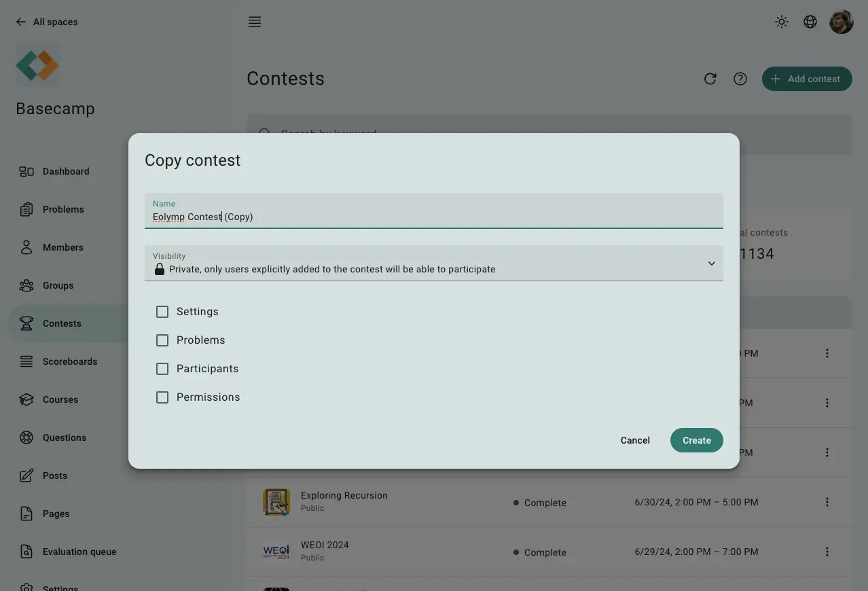
Task: Click the refresh contests icon
Action: (x=710, y=79)
